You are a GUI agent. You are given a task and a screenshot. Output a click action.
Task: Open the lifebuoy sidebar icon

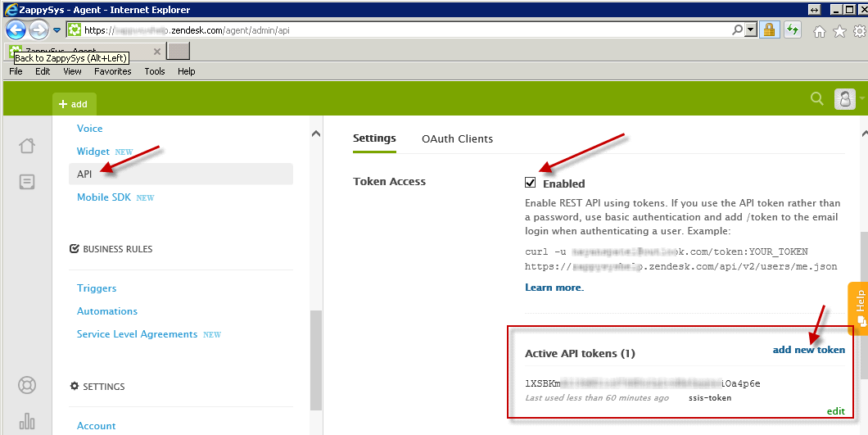(26, 385)
